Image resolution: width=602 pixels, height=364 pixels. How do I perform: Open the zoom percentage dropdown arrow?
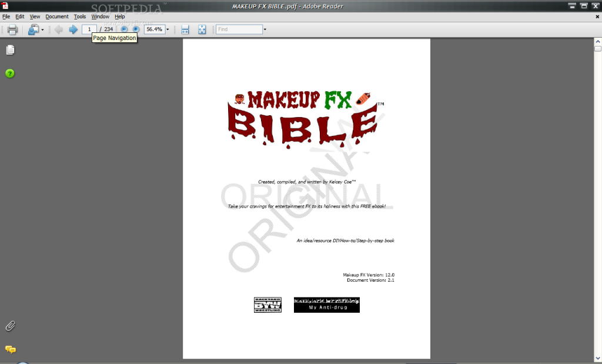pyautogui.click(x=168, y=29)
